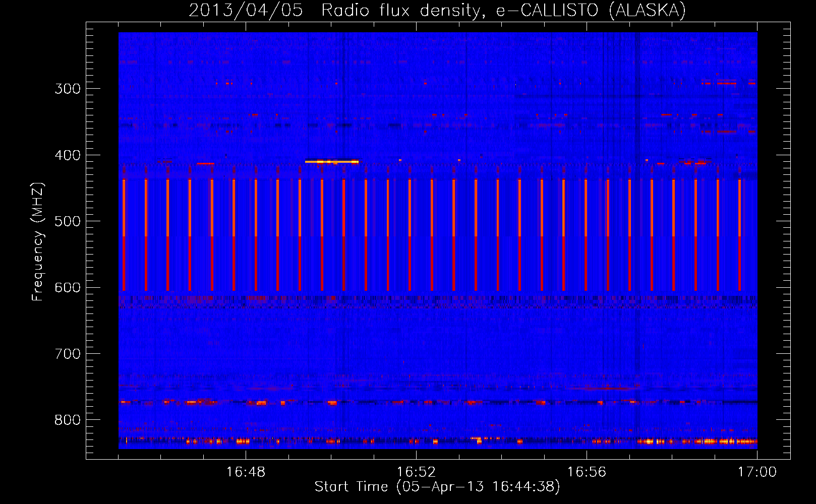Click the 17:00 time tick label
The width and height of the screenshot is (816, 504).
(x=757, y=472)
